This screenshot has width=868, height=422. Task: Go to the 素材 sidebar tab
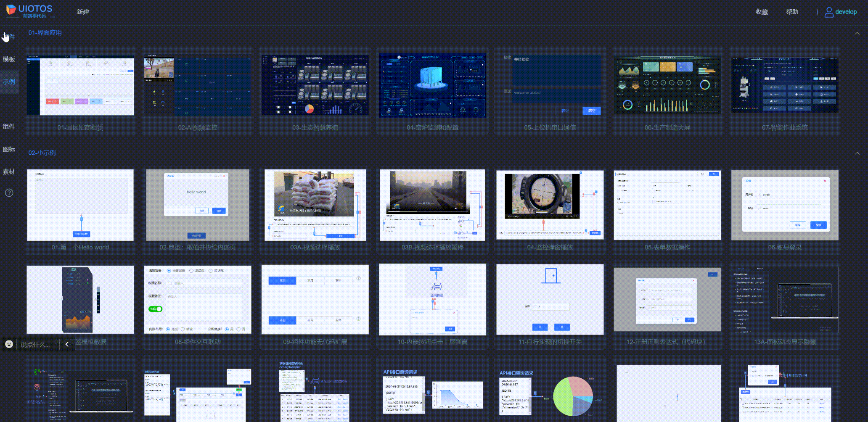pos(9,171)
